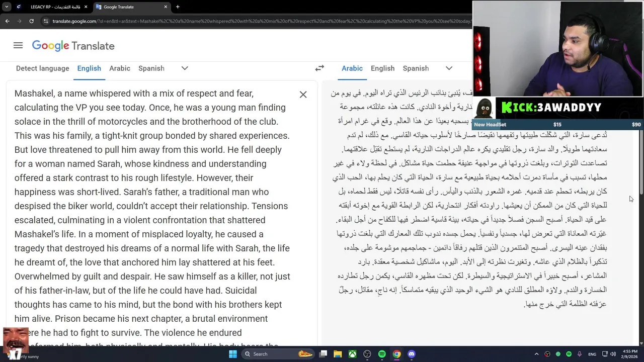
Task: Close the Google Translate tab
Action: click(166, 7)
